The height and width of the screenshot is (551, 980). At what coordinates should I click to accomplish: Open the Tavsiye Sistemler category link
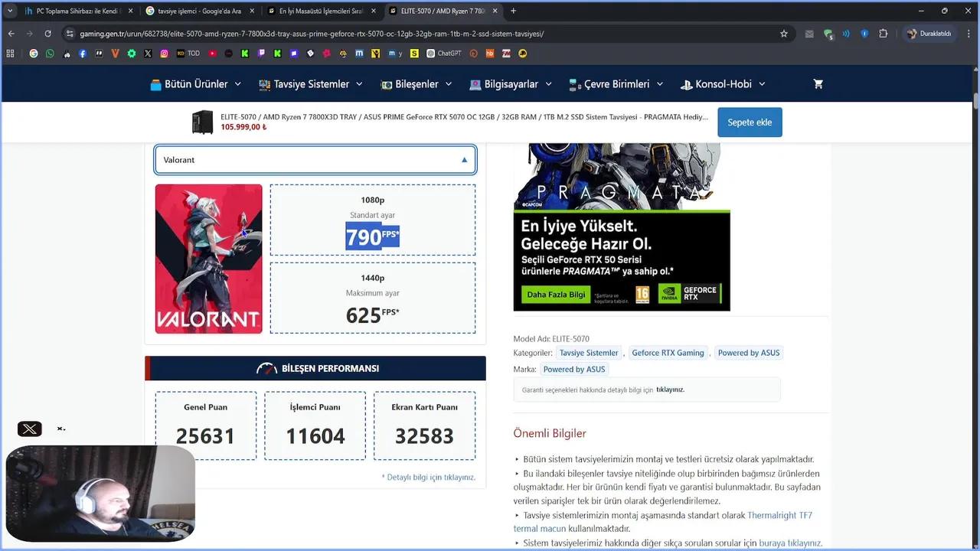coord(589,353)
